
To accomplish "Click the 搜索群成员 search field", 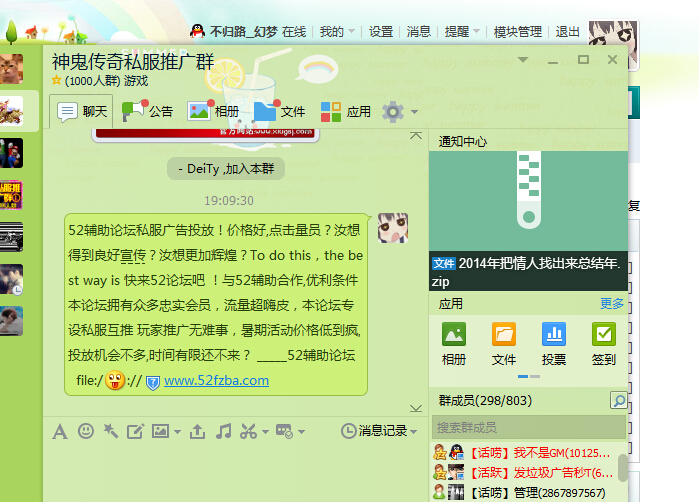I will [x=529, y=428].
